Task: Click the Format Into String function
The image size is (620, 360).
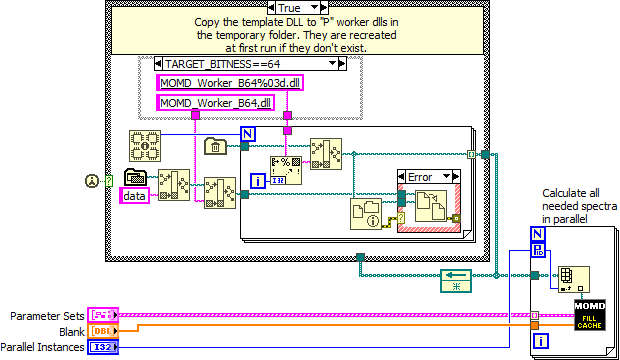Action: pyautogui.click(x=286, y=170)
